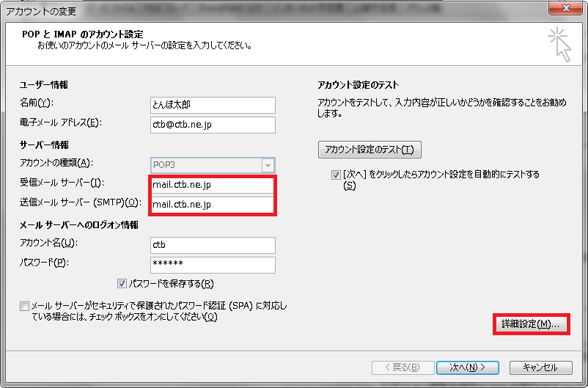
Task: Click the メール サーバーへのログオン情報 heading
Action: (x=79, y=225)
